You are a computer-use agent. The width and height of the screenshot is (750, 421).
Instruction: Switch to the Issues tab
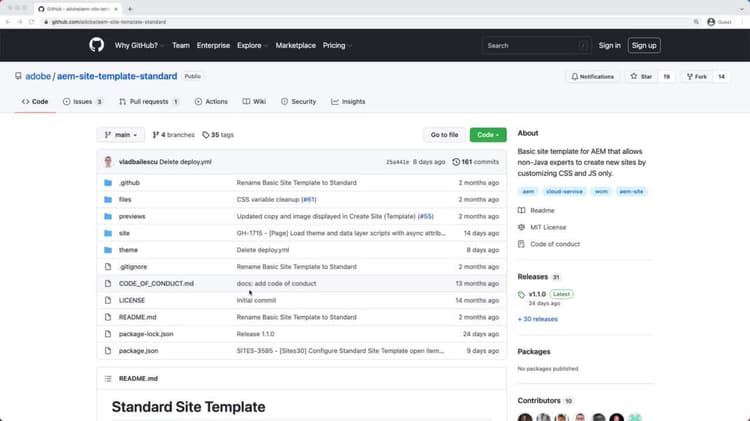(x=82, y=101)
